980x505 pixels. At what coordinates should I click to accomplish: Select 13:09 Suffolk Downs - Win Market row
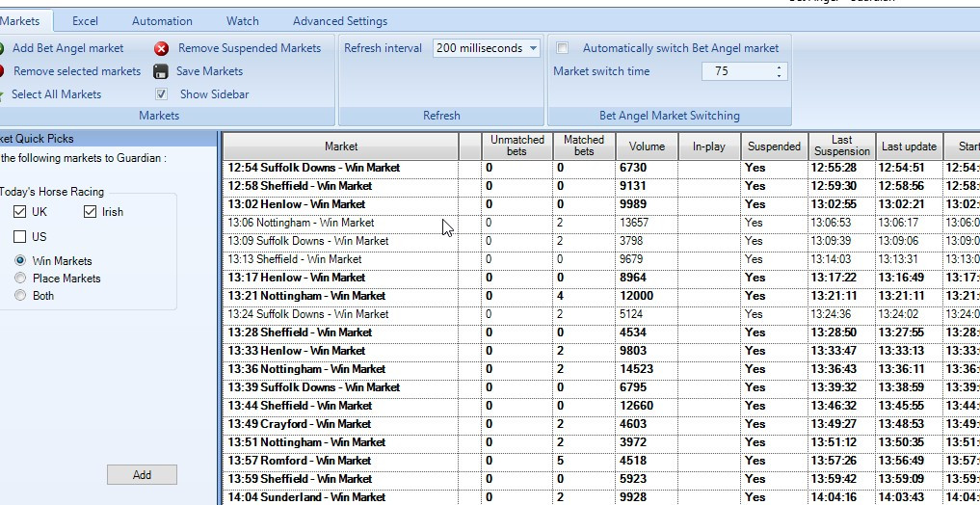coord(601,241)
